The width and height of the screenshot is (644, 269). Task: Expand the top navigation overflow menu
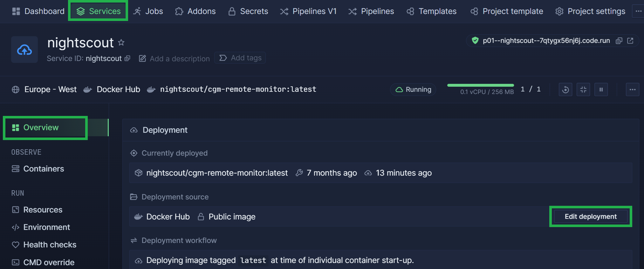[638, 11]
